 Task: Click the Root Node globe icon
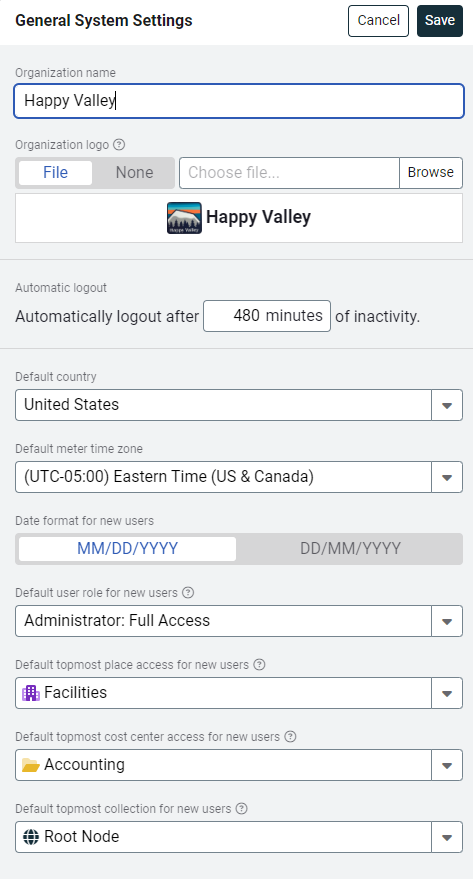click(31, 837)
